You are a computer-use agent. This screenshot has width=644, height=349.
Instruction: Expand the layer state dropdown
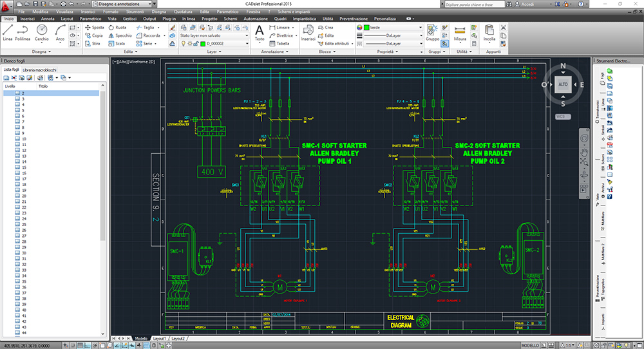coord(214,35)
